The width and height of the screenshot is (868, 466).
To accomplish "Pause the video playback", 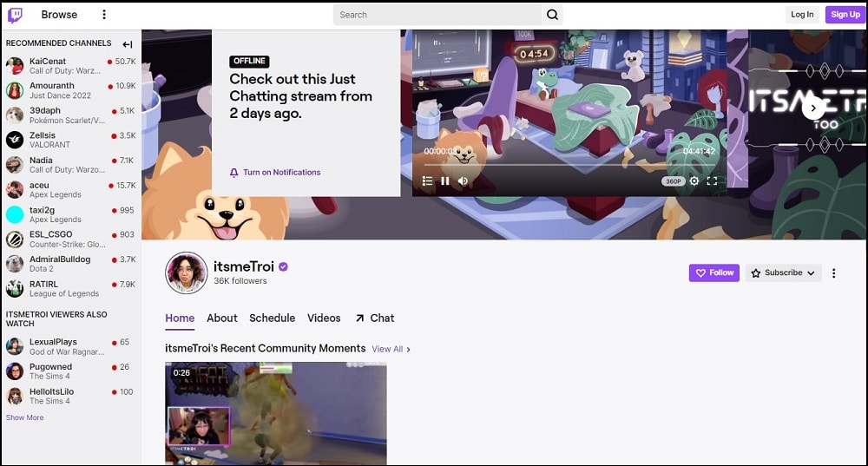I will [x=445, y=181].
